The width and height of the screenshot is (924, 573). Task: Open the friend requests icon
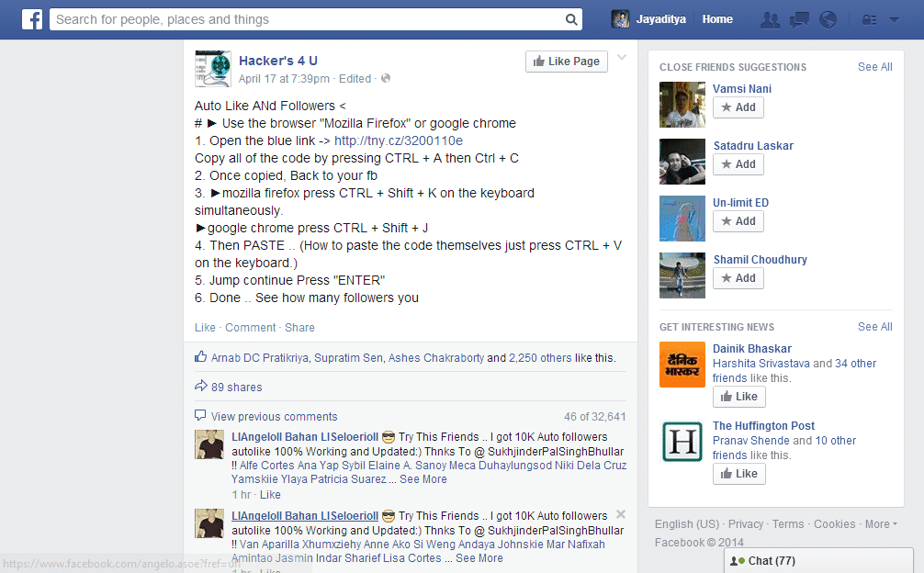(771, 19)
